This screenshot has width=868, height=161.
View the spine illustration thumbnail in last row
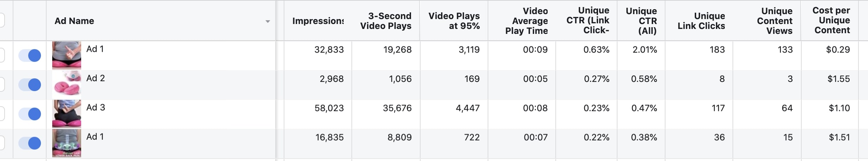(67, 143)
